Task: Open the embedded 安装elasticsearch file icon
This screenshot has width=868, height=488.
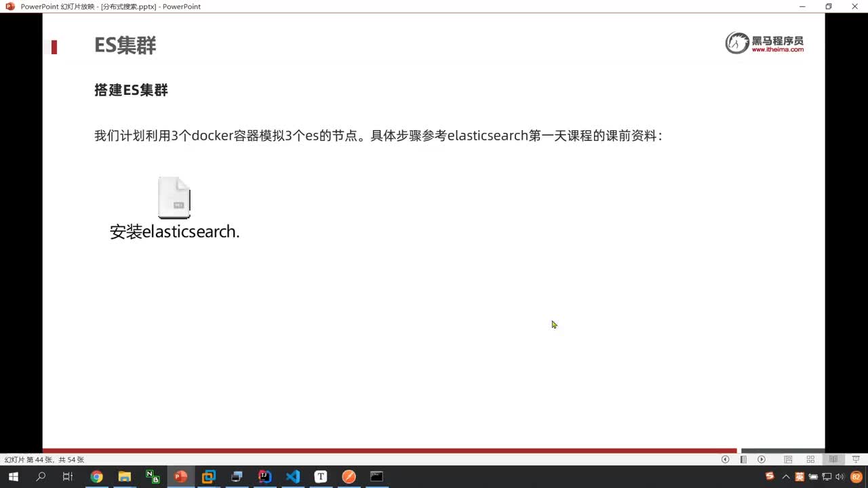Action: coord(174,197)
